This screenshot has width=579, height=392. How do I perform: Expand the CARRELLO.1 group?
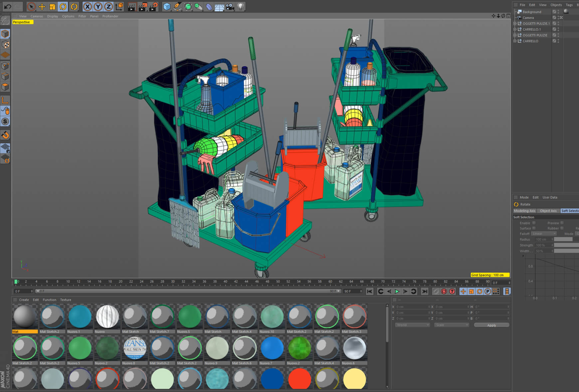pyautogui.click(x=515, y=29)
